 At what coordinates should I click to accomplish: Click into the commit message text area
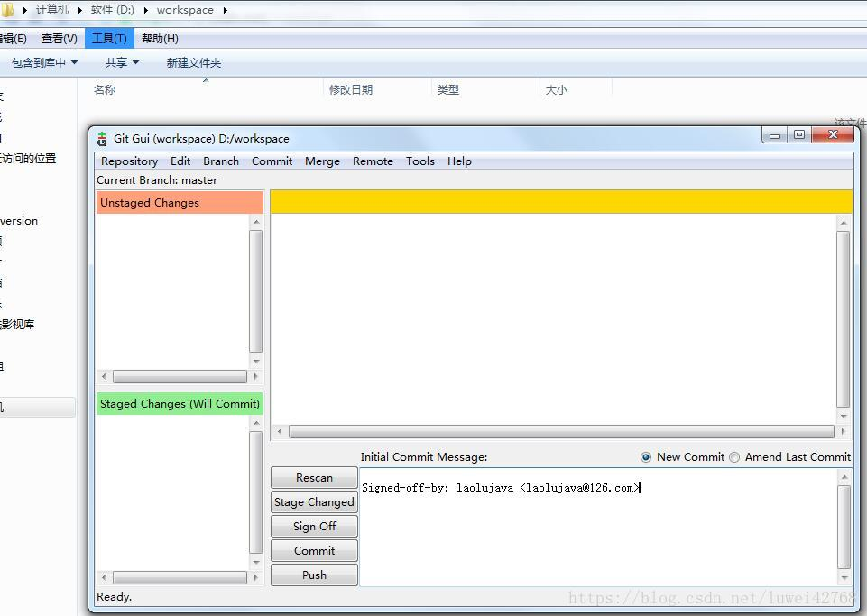point(598,528)
